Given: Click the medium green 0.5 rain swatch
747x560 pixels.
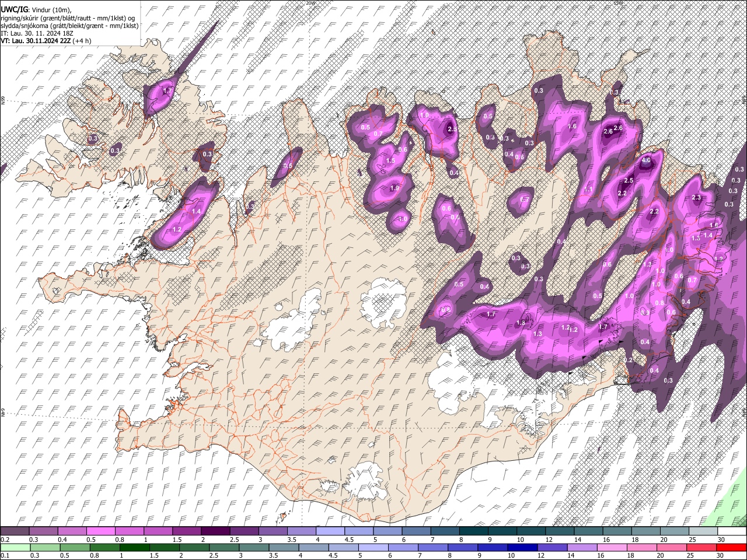Looking at the screenshot, I should coord(75,547).
